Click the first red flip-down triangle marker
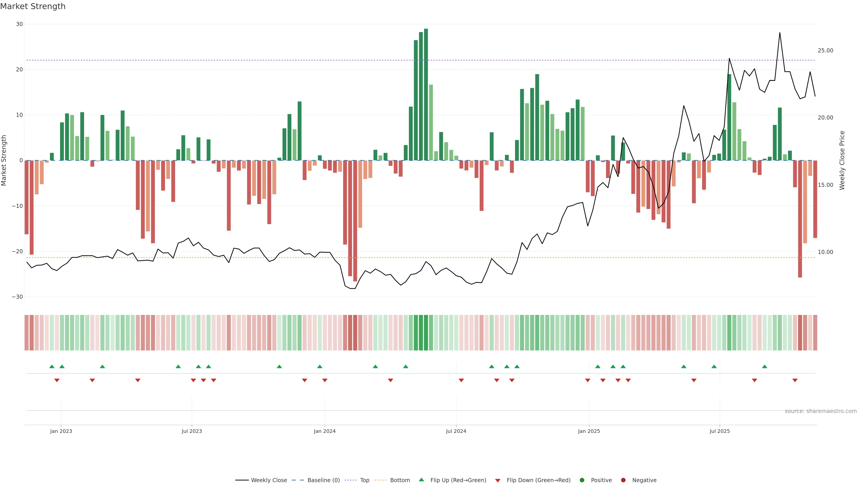The width and height of the screenshot is (868, 488). (x=57, y=380)
